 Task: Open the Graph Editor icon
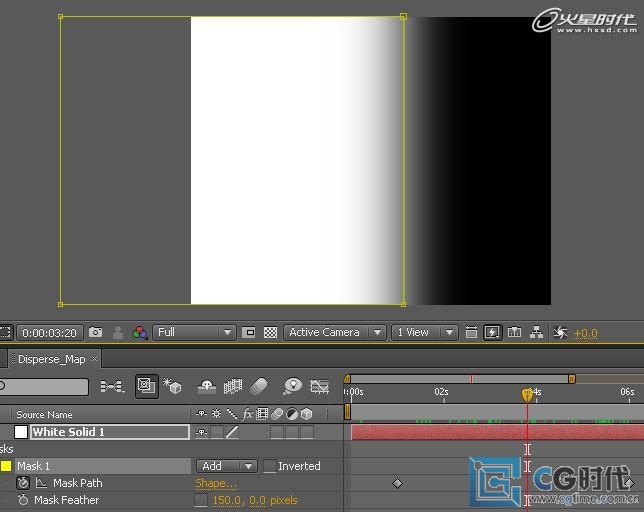(320, 386)
